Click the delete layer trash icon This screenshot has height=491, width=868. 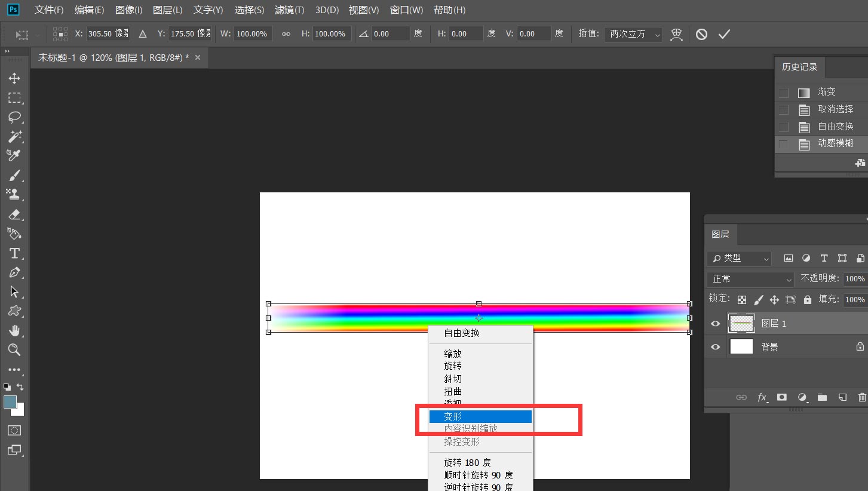point(862,397)
